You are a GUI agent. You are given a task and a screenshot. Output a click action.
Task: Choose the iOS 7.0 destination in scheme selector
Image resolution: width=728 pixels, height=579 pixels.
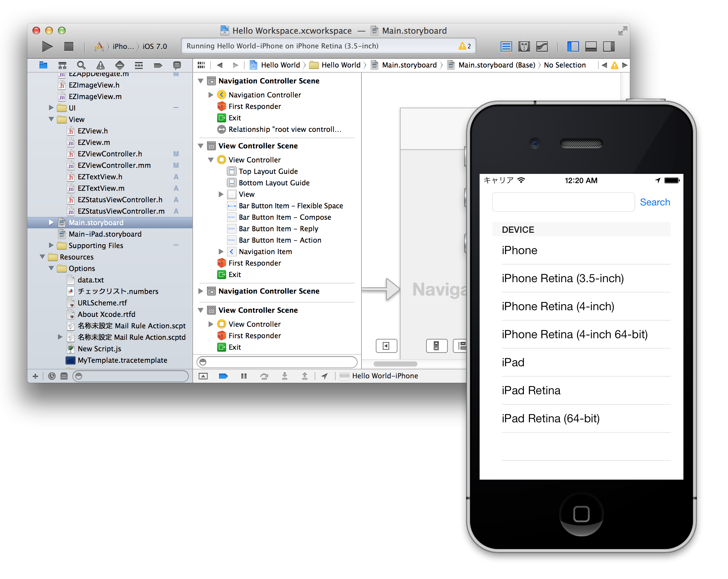tap(155, 46)
